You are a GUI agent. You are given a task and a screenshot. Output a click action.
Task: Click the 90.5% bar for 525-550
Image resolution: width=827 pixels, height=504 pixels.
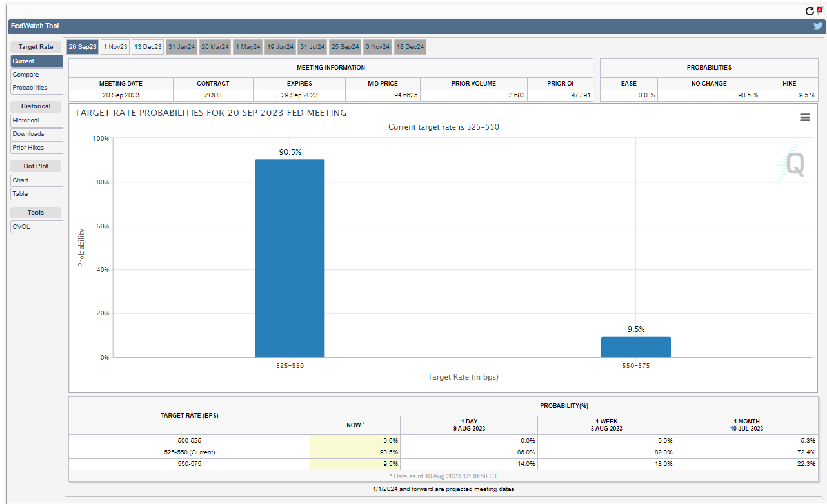(290, 258)
